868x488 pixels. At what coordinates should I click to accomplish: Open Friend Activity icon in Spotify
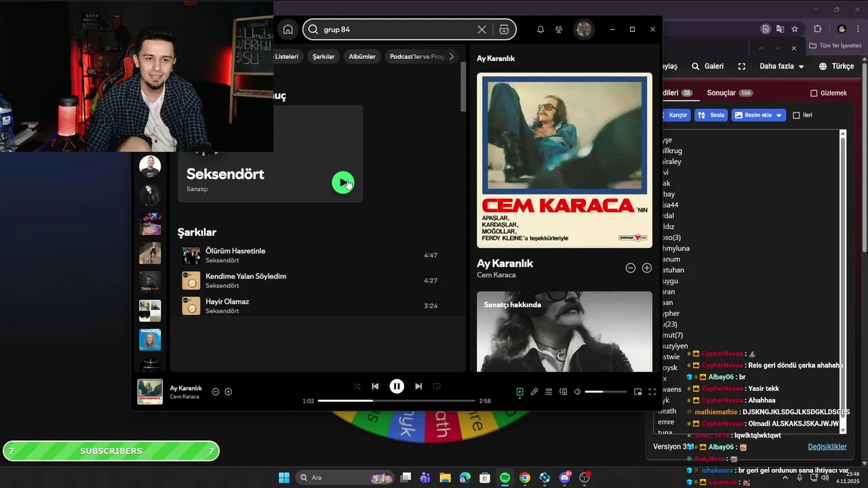(559, 29)
